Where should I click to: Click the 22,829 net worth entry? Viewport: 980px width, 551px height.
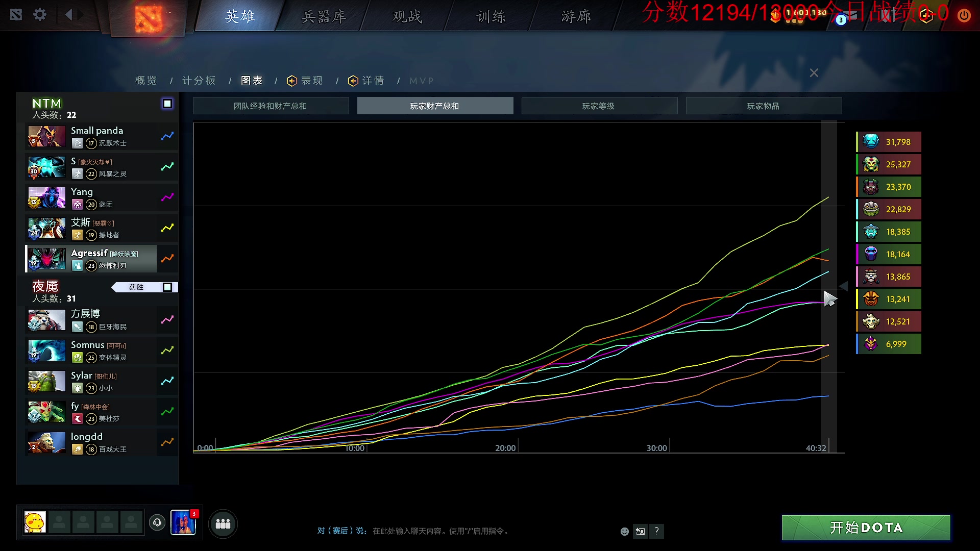click(x=889, y=209)
